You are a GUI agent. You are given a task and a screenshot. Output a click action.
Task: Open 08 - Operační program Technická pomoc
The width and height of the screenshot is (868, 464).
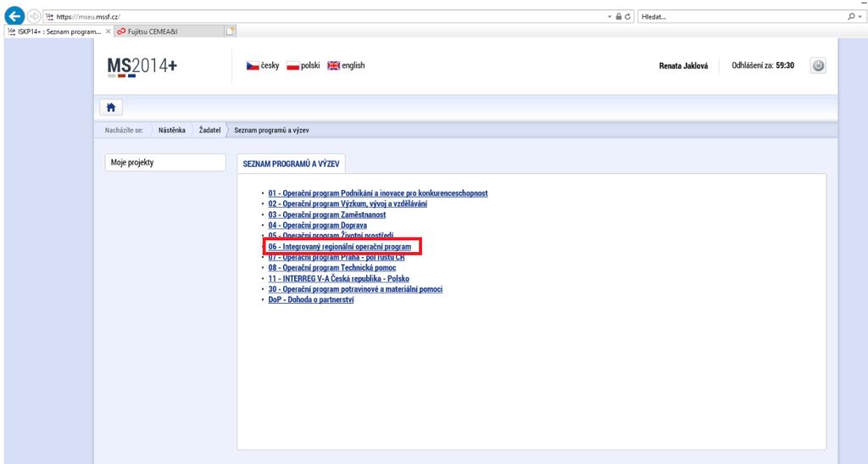tap(332, 268)
